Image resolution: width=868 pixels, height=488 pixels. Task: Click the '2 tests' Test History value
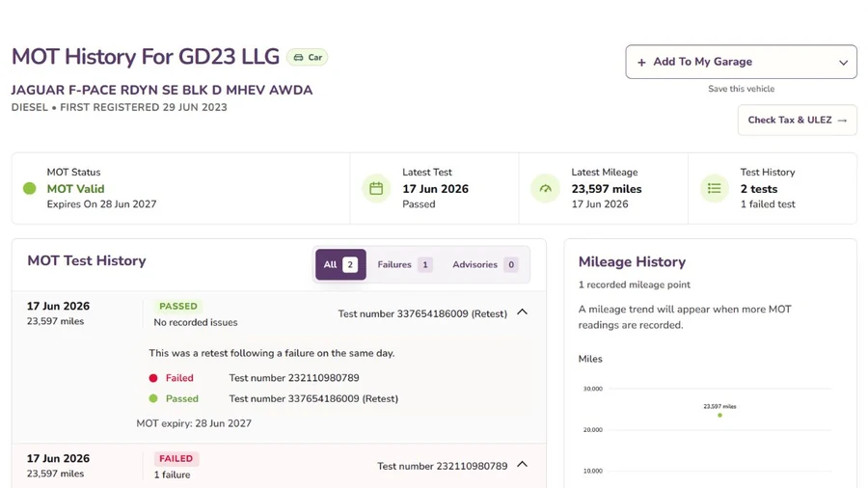coord(758,189)
